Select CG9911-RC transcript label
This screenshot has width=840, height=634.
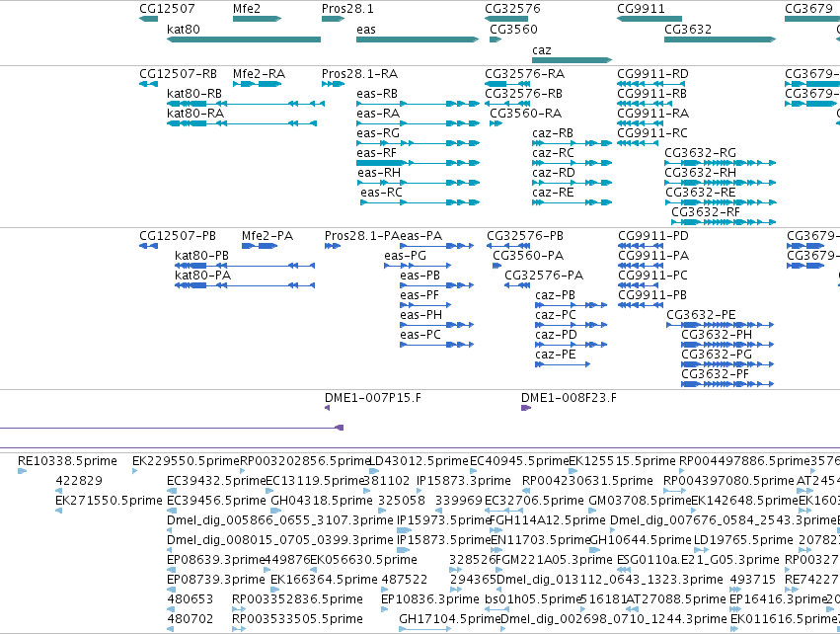[652, 133]
